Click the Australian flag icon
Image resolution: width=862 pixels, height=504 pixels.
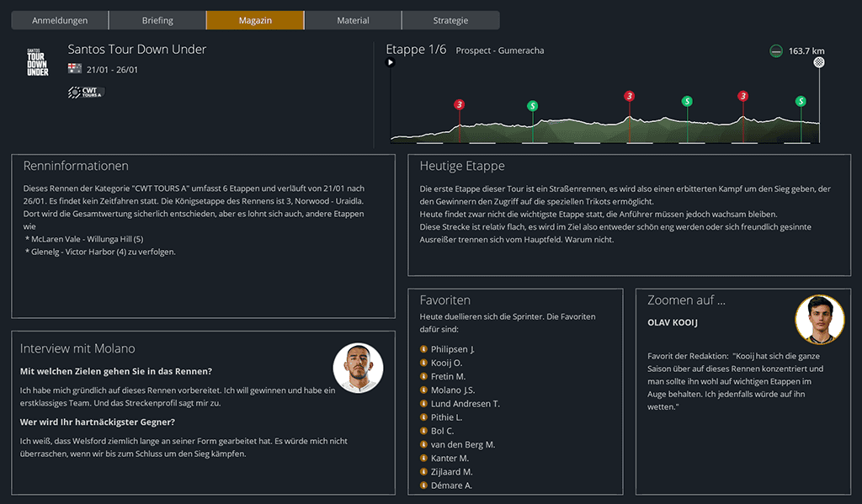[74, 70]
